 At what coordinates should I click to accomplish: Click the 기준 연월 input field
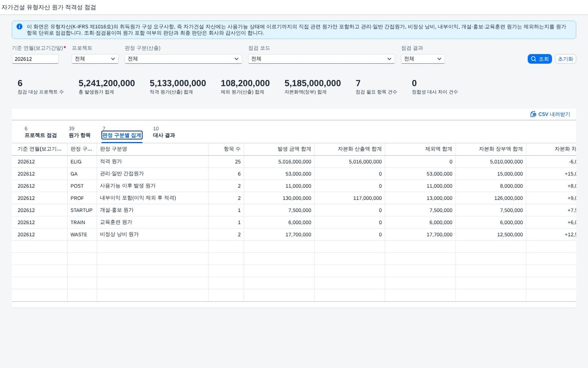35,59
